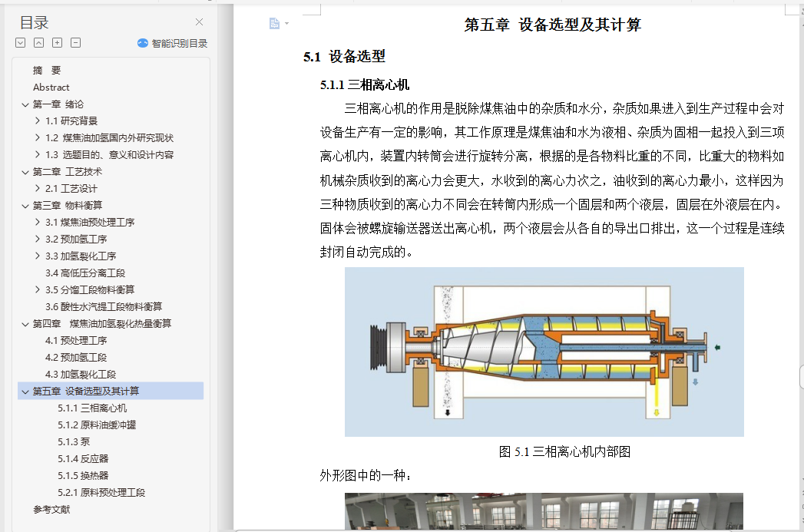Image resolution: width=804 pixels, height=532 pixels.
Task: Open the document page-options icon
Action: 275,24
